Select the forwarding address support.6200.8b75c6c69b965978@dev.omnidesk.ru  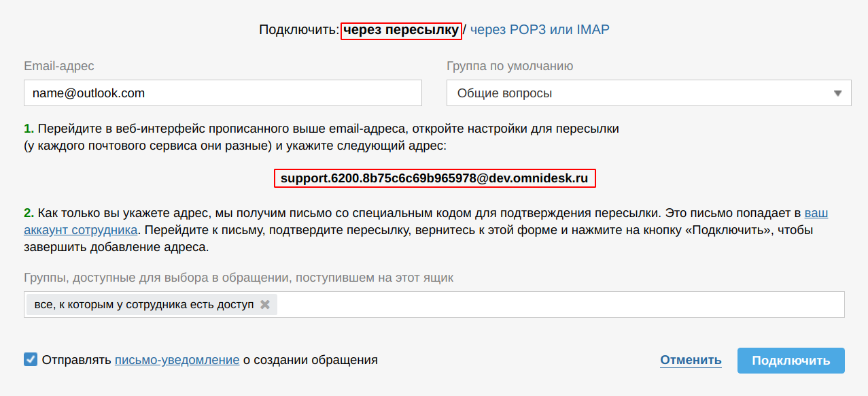point(435,179)
